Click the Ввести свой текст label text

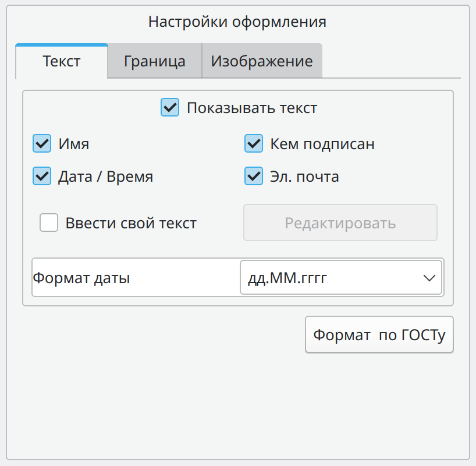point(131,223)
